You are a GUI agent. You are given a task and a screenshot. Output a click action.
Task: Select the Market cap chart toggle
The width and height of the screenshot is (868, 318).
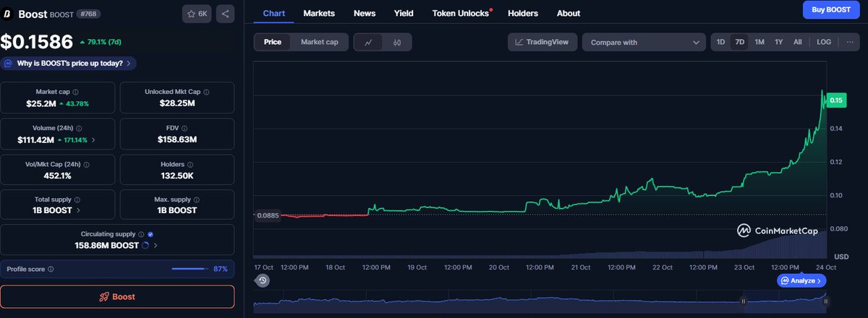320,42
